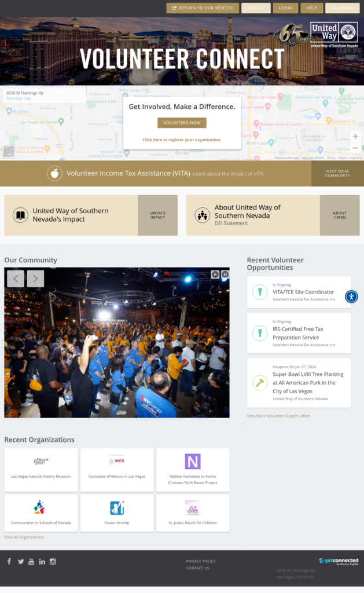Open the Las Vegas Natural History Museum logo
This screenshot has height=593, width=364.
coord(41,460)
